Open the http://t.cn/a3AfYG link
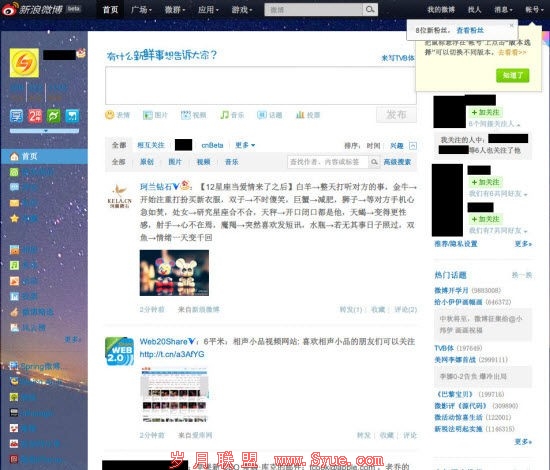The height and width of the screenshot is (470, 550). click(x=172, y=354)
